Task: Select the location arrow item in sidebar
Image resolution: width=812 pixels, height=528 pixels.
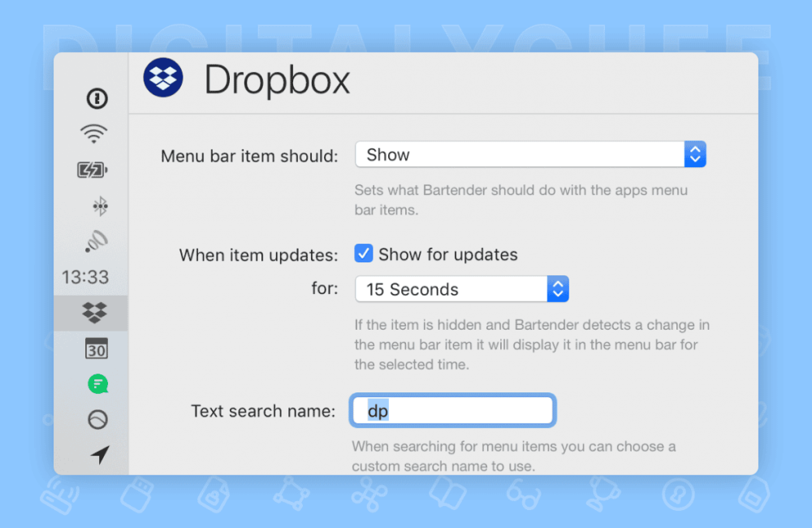Action: click(x=100, y=454)
